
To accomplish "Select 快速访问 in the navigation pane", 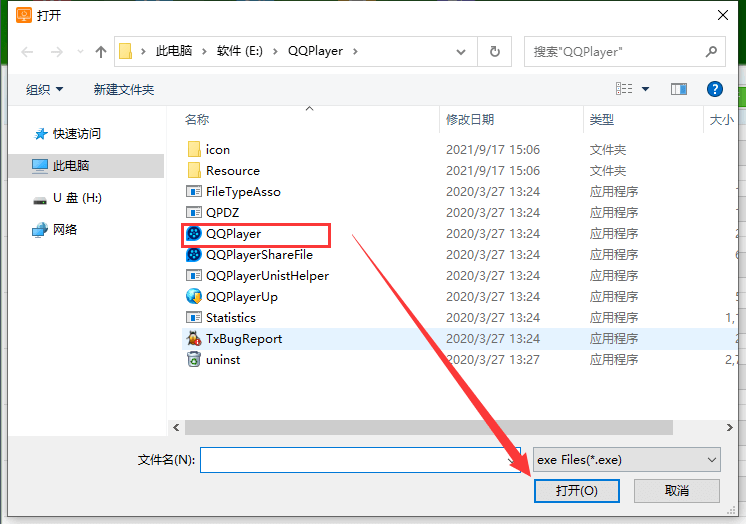I will pyautogui.click(x=77, y=134).
